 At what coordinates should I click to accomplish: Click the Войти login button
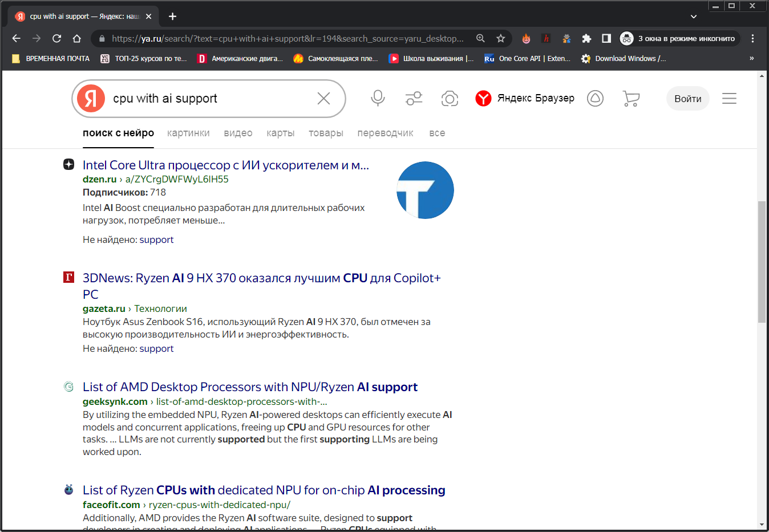coord(688,99)
